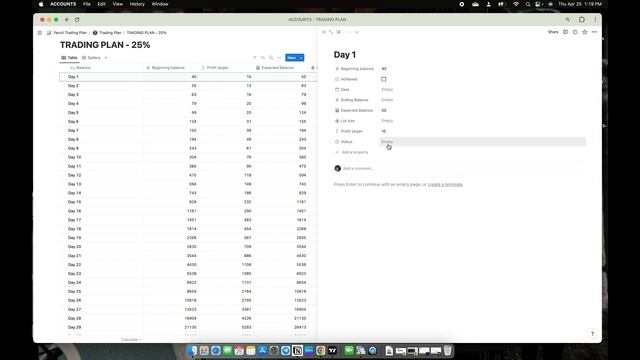Expand next-page chevron in peek header
This screenshot has height=360, width=640.
357,32
